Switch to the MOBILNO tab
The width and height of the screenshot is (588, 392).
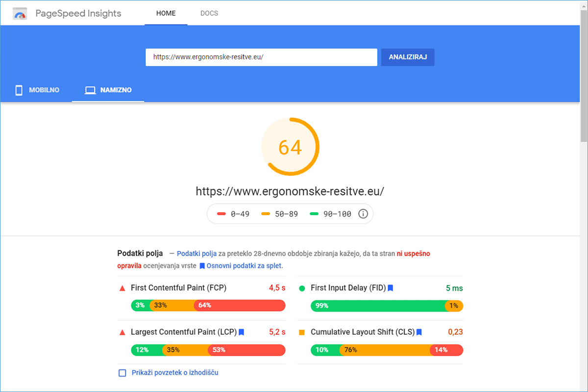37,90
